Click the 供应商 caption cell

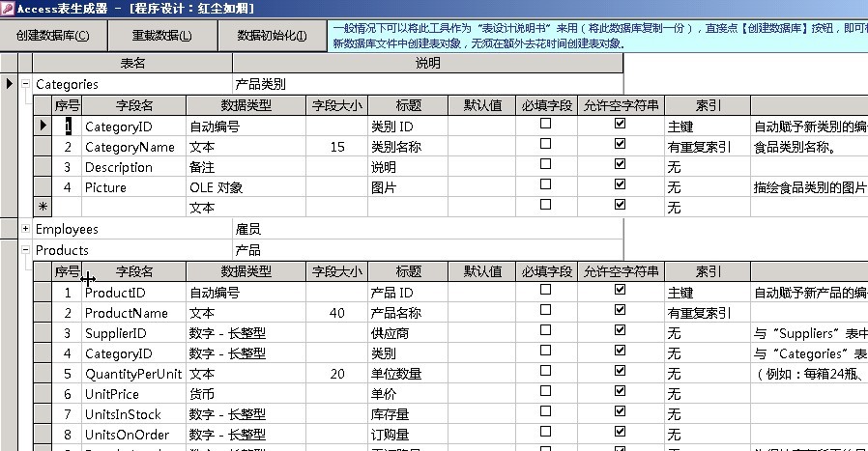[x=408, y=333]
